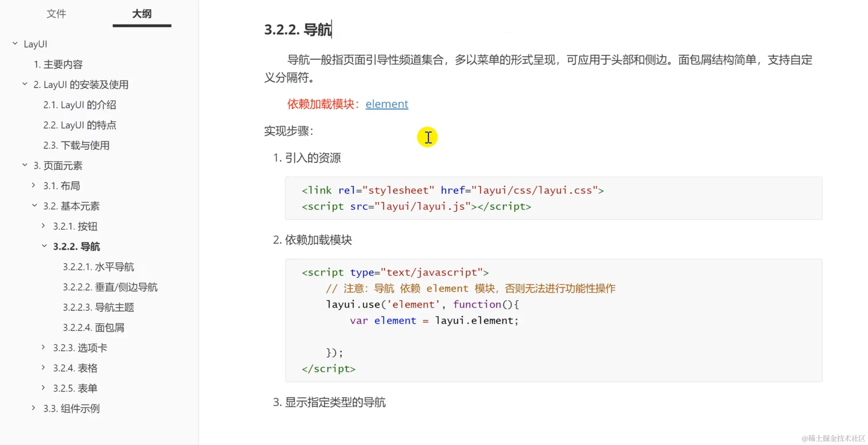The image size is (868, 445).
Task: Expand the 3.2.5. 表单 chevron
Action: coord(43,388)
